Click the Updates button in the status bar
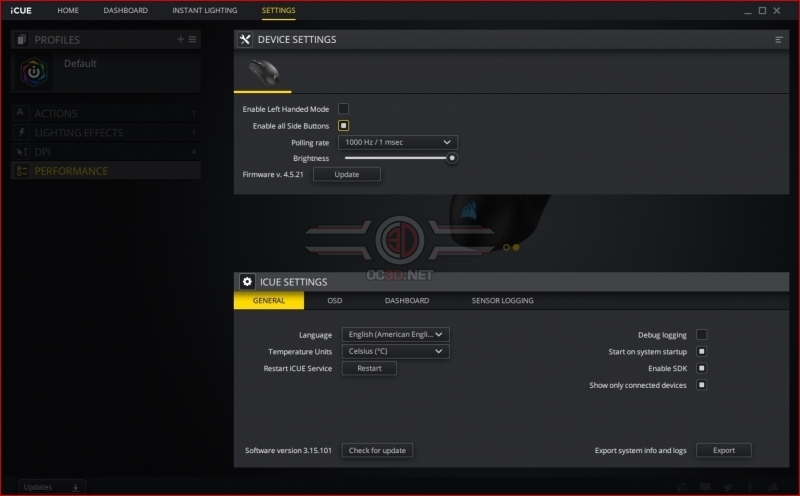The width and height of the screenshot is (800, 496). [x=52, y=487]
